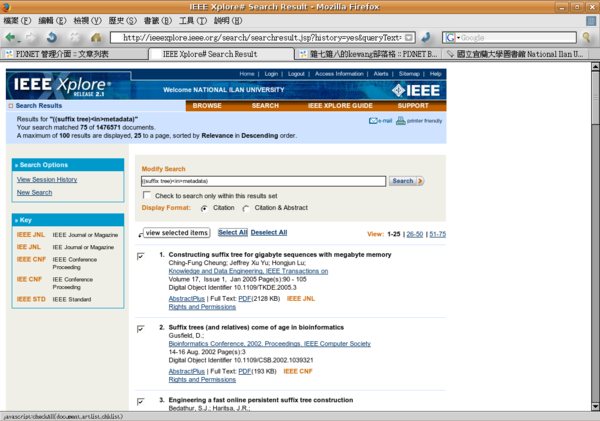Uncheck result 2 Suffix trees checkbox
Viewport: 600px width, 421px height.
[x=141, y=329]
